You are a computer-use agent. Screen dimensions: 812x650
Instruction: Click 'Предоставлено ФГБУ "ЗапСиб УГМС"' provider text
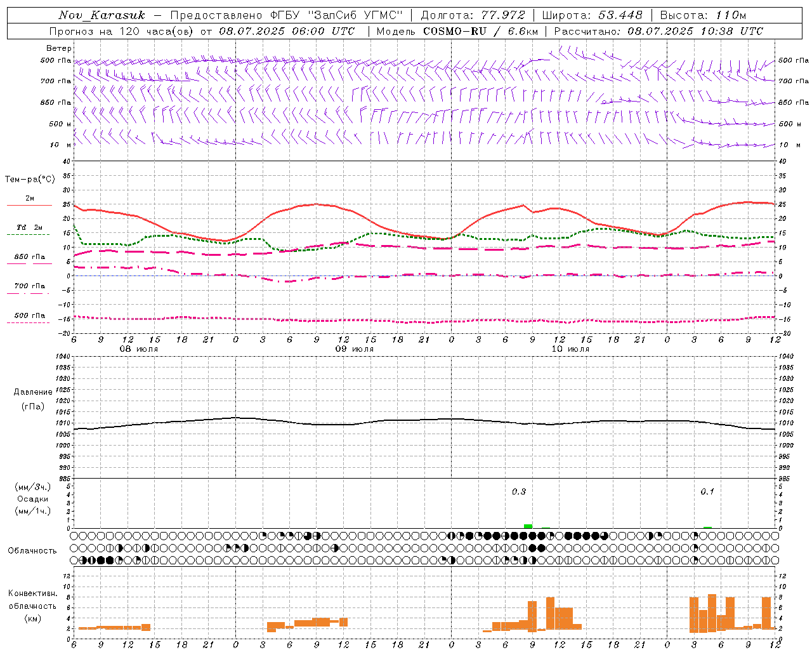click(x=287, y=15)
